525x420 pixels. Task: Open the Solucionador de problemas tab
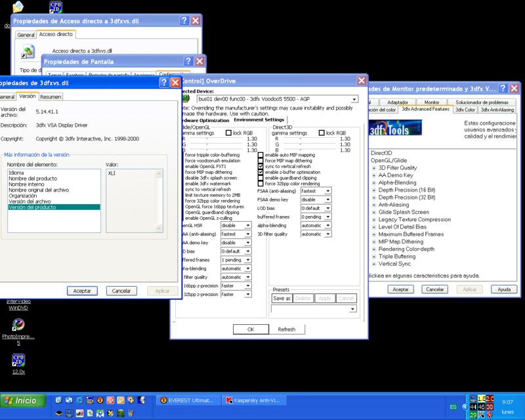point(482,102)
